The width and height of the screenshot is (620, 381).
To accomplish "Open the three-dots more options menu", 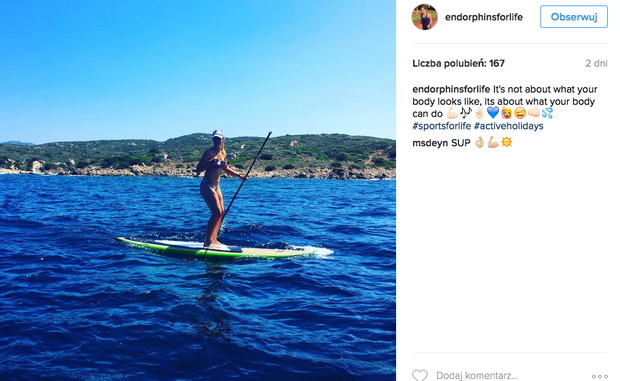I will (599, 376).
